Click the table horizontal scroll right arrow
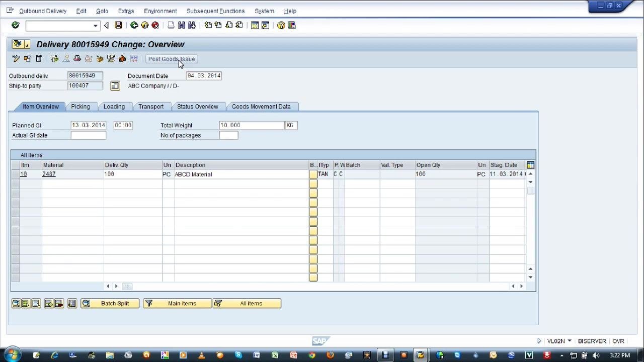The image size is (644, 362). [x=521, y=286]
